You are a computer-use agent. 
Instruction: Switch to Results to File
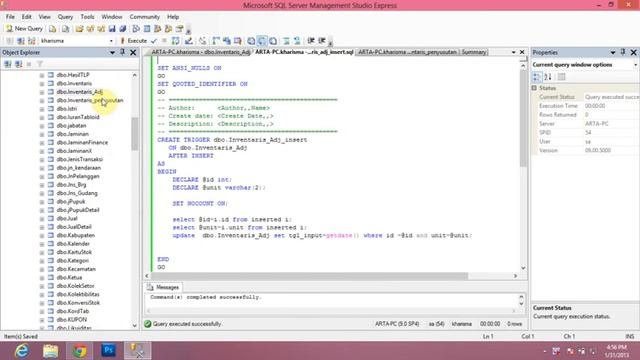pyautogui.click(x=273, y=41)
